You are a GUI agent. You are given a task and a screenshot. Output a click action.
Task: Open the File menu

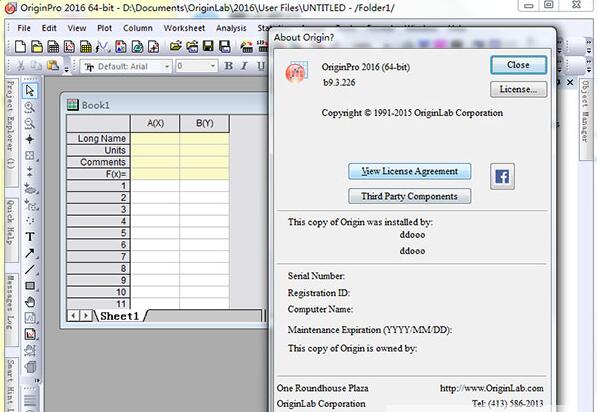pos(24,28)
